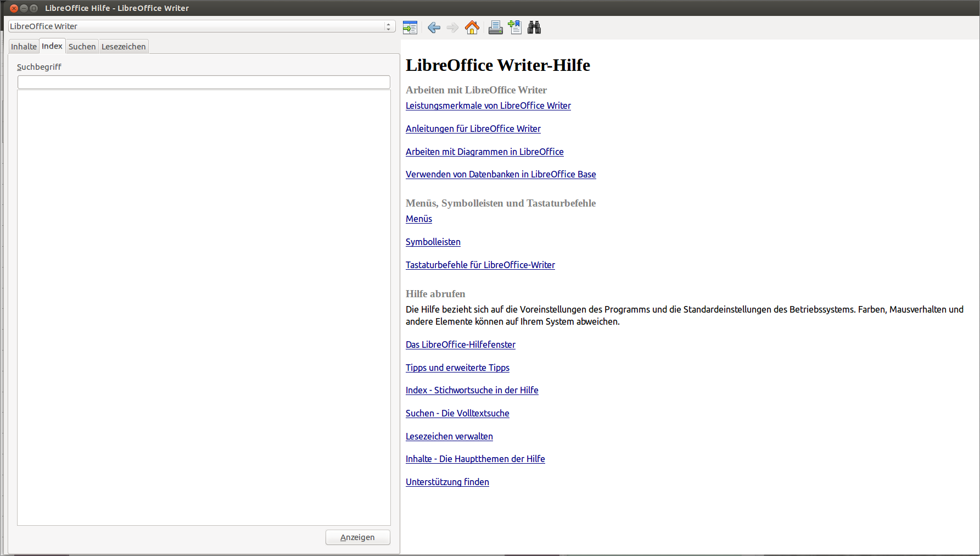The height and width of the screenshot is (556, 980).
Task: Follow the Lesezeichen verwalten link
Action: [449, 436]
